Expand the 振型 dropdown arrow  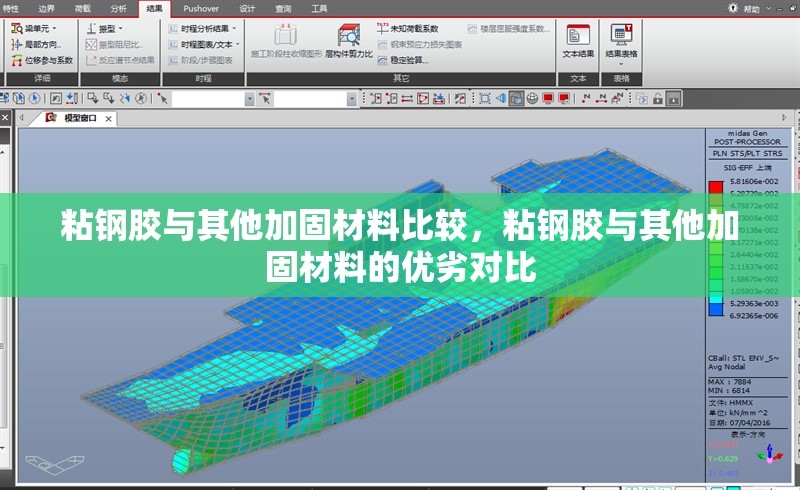tap(120, 29)
